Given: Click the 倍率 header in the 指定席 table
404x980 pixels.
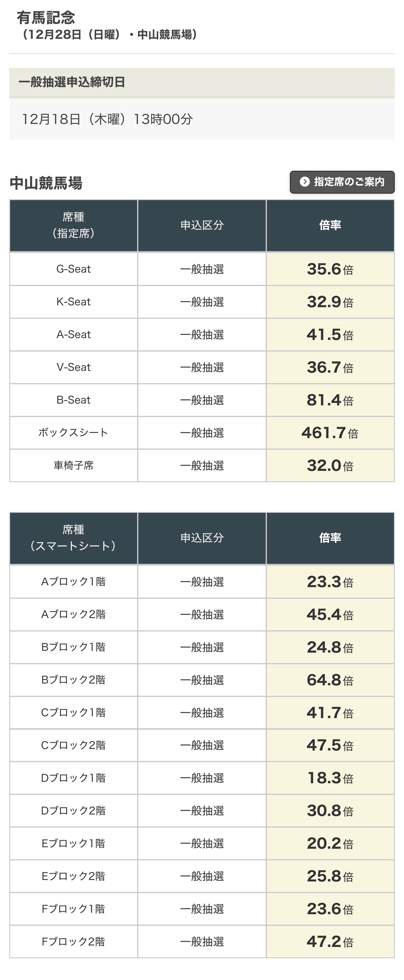Looking at the screenshot, I should 330,225.
